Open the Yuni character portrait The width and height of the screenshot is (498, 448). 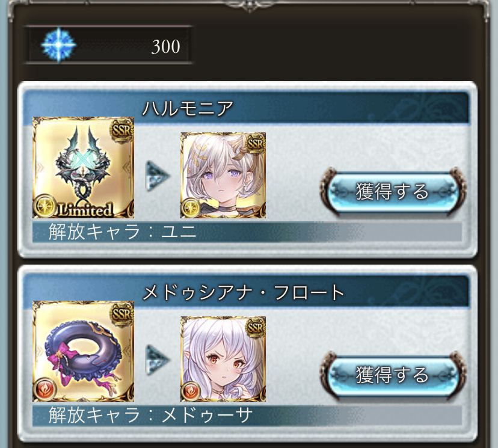(223, 175)
